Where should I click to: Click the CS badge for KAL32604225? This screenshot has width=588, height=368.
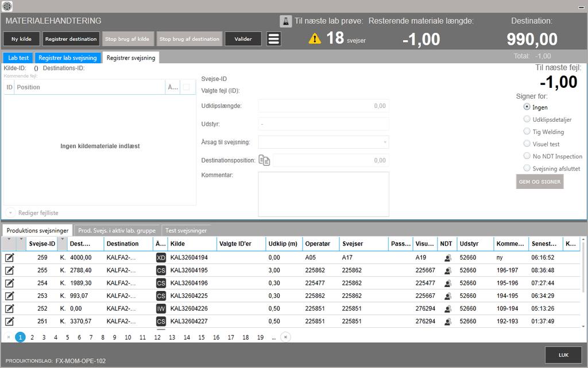click(x=161, y=296)
